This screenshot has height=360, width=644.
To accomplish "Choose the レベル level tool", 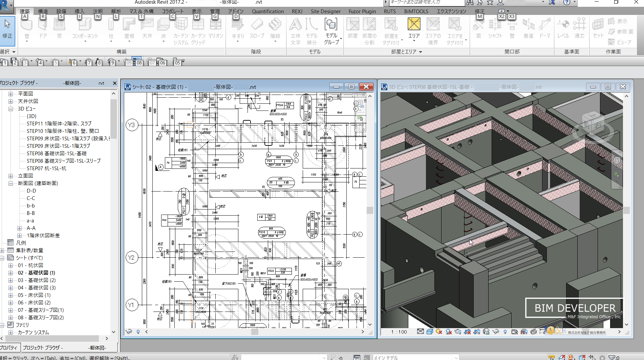I will point(563,29).
